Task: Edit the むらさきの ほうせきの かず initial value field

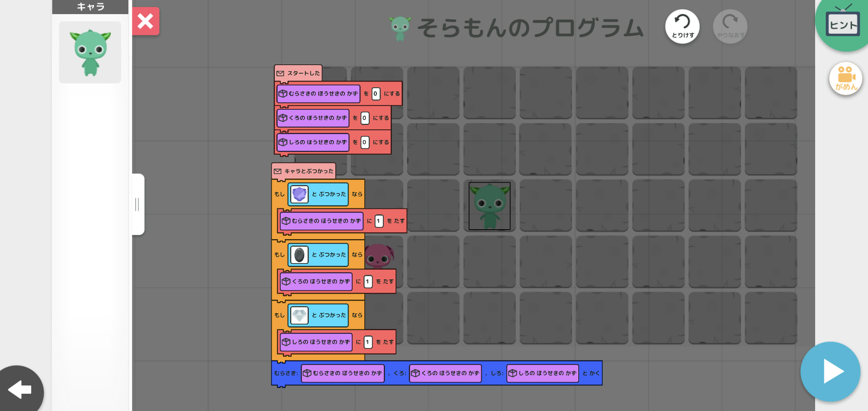Action: pos(376,94)
